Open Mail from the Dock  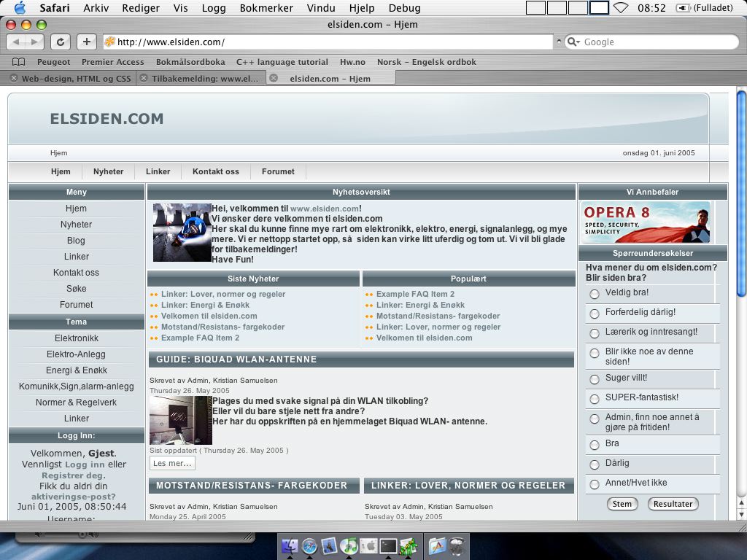tap(329, 545)
